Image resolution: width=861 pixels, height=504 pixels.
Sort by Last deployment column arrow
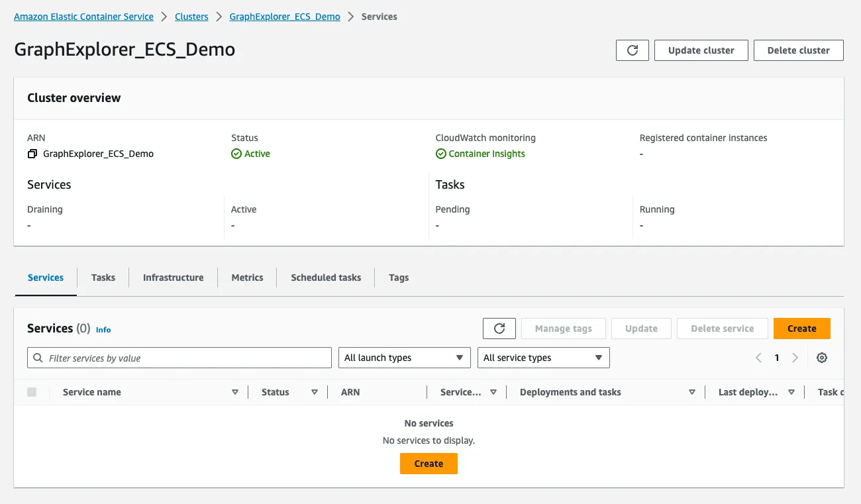click(x=791, y=392)
